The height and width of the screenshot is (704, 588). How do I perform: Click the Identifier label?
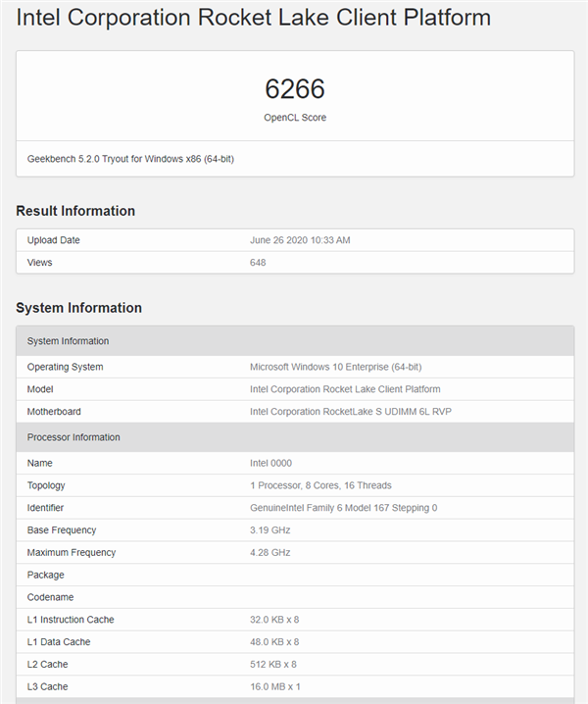[45, 508]
